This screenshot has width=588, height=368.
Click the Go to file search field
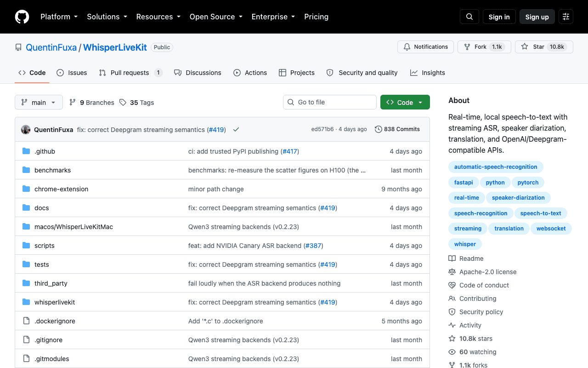(x=330, y=102)
